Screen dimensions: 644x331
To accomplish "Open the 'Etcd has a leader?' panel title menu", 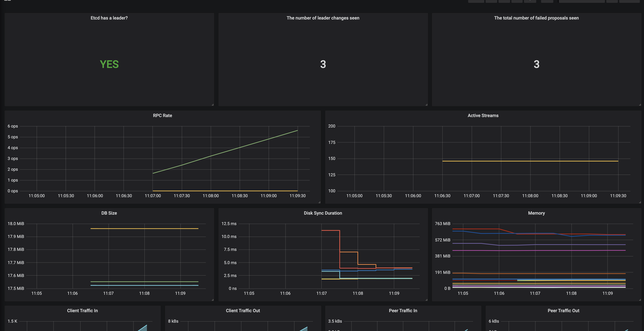I will (x=109, y=18).
